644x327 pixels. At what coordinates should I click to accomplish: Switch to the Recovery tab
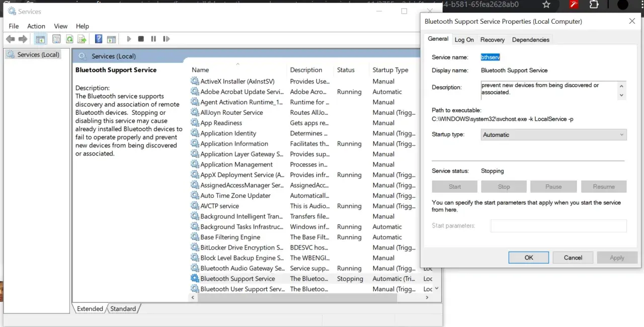[492, 40]
